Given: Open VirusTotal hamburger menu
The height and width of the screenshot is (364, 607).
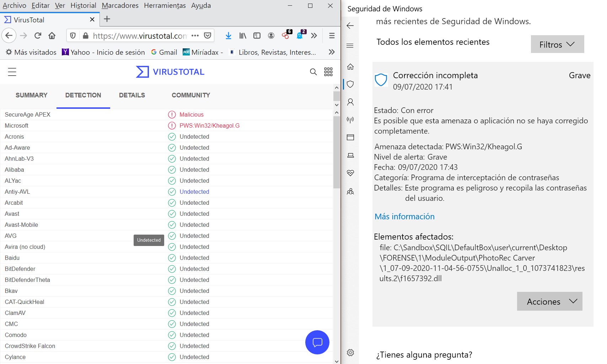Looking at the screenshot, I should [12, 72].
